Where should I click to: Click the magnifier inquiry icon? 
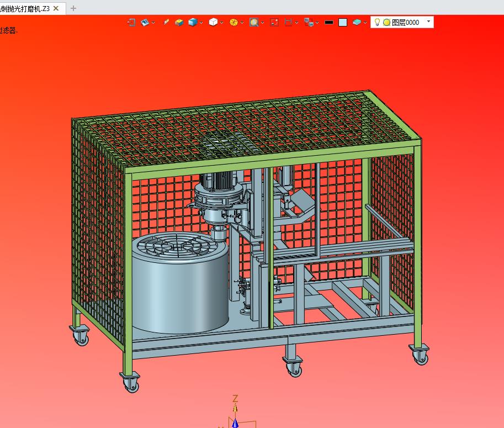254,22
